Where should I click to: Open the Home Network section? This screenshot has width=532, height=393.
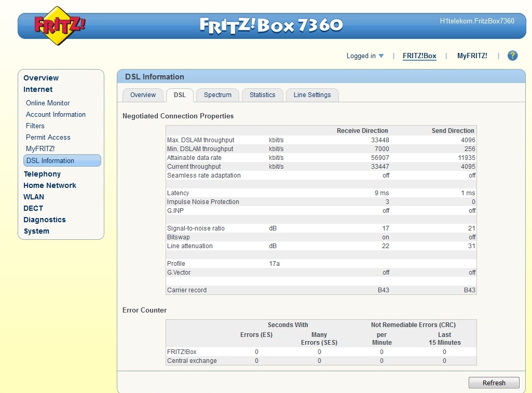pos(50,185)
